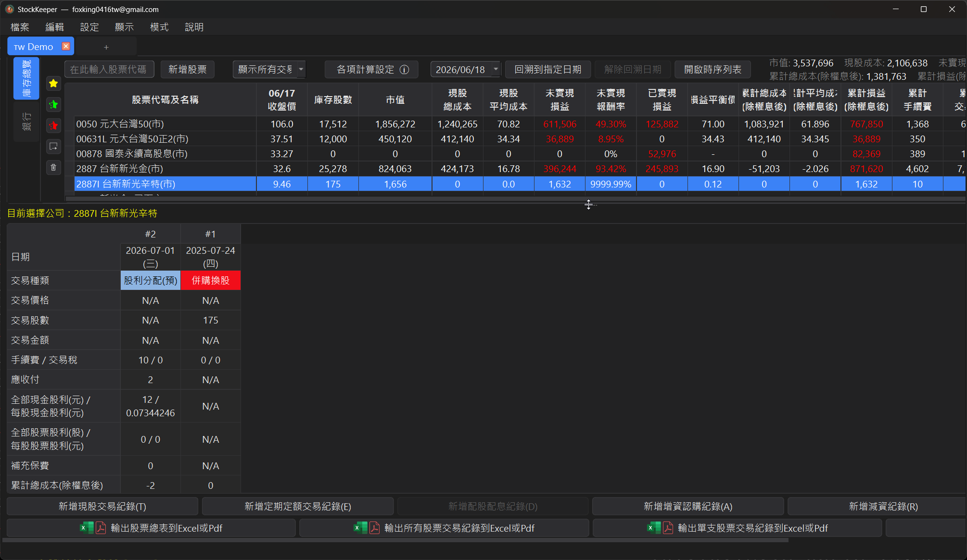Click the horizontal scrollbar of stock table

pos(515,199)
